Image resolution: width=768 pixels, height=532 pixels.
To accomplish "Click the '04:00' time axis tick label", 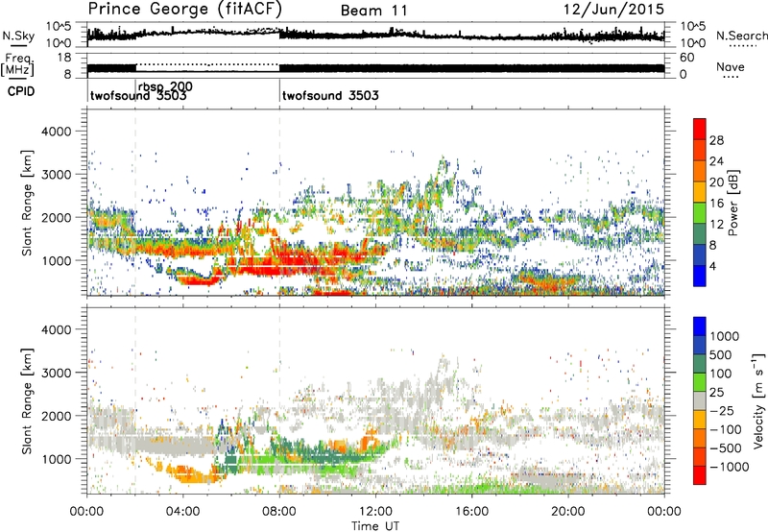I will click(183, 512).
